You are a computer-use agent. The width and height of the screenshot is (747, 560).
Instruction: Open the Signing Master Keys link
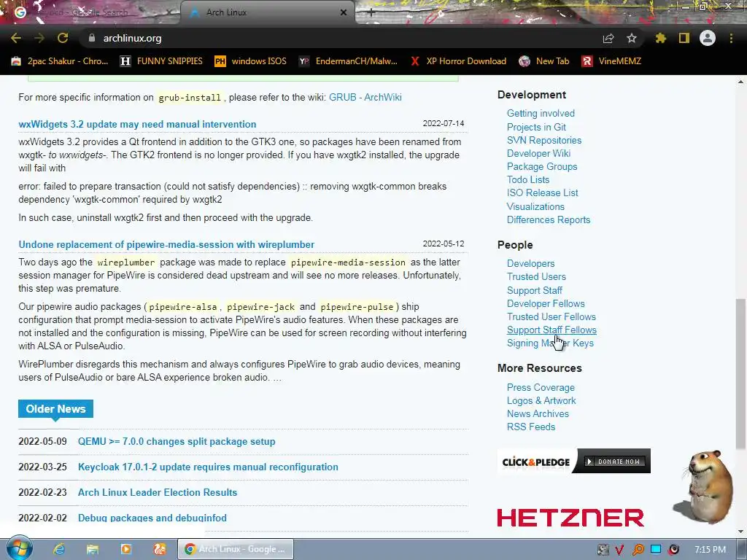pyautogui.click(x=550, y=343)
